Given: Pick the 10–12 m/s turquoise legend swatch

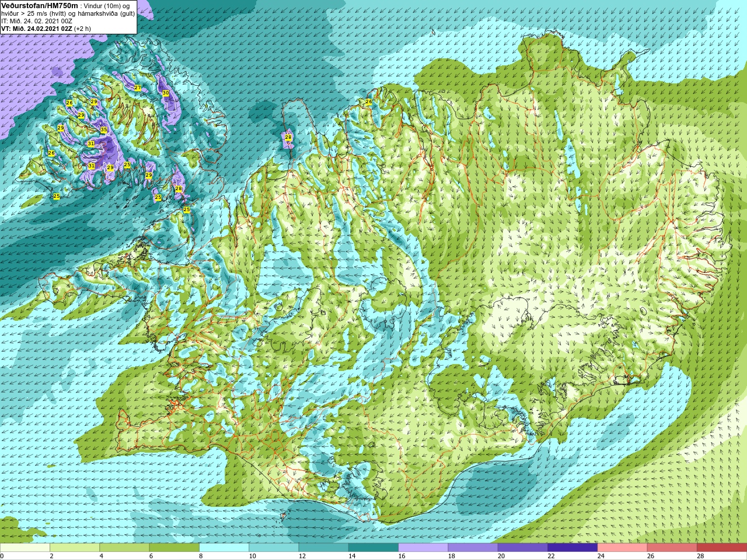Looking at the screenshot, I should pos(274,548).
